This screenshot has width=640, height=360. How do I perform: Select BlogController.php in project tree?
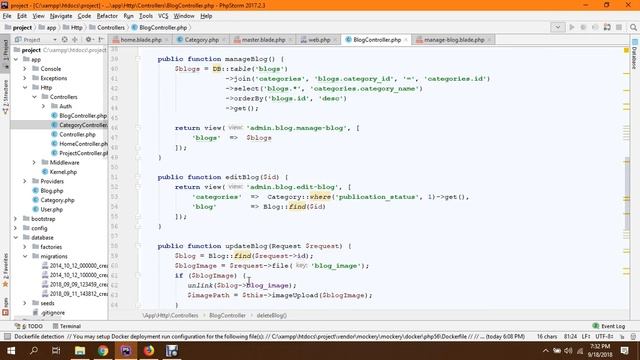pyautogui.click(x=79, y=116)
